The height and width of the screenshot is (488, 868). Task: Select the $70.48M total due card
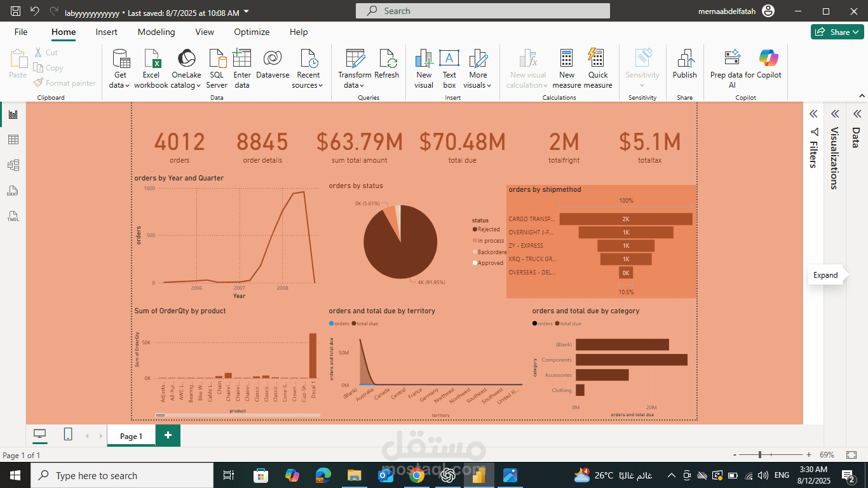click(463, 147)
